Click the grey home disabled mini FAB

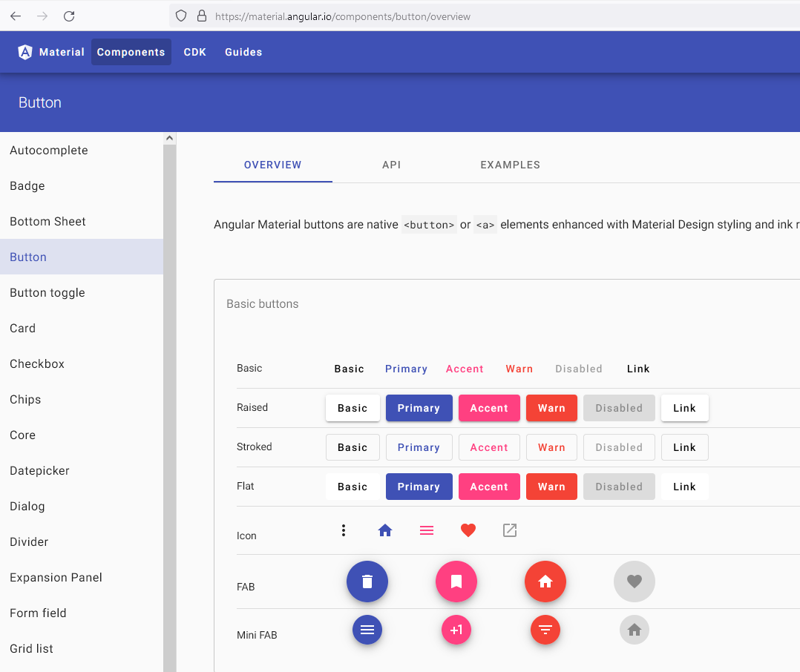click(635, 630)
